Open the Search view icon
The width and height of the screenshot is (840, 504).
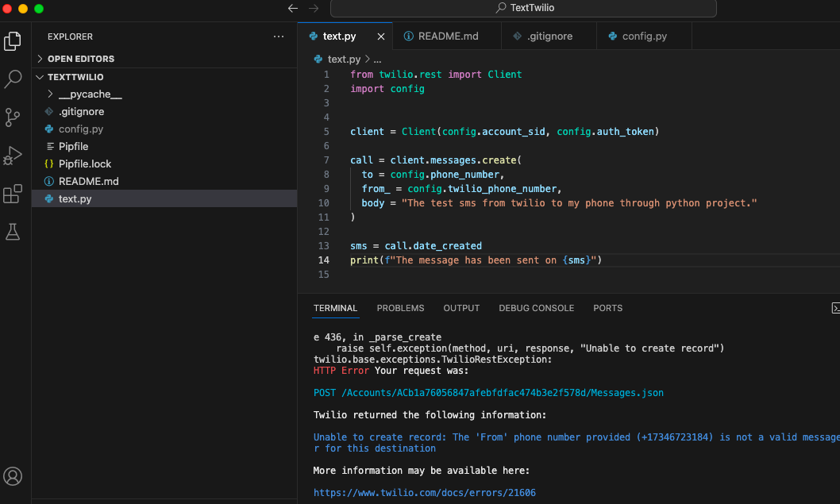tap(13, 79)
